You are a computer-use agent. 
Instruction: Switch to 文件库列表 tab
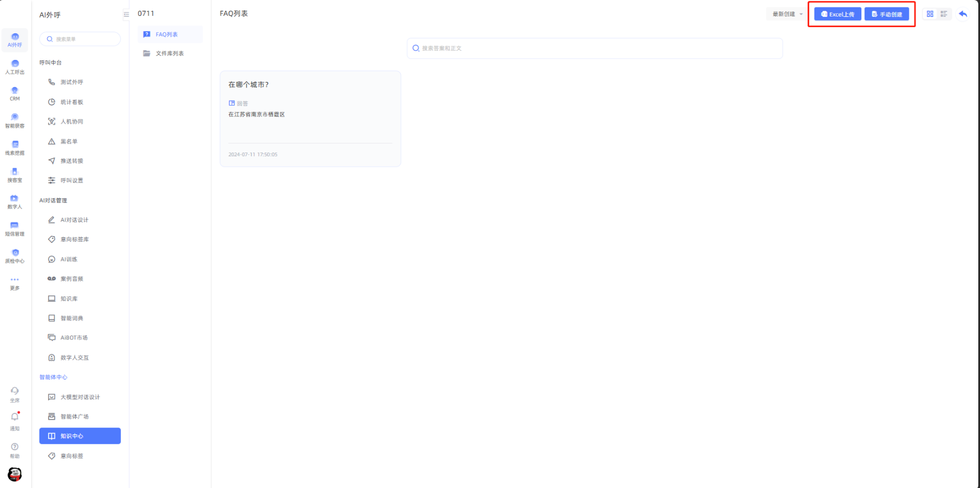pos(170,54)
